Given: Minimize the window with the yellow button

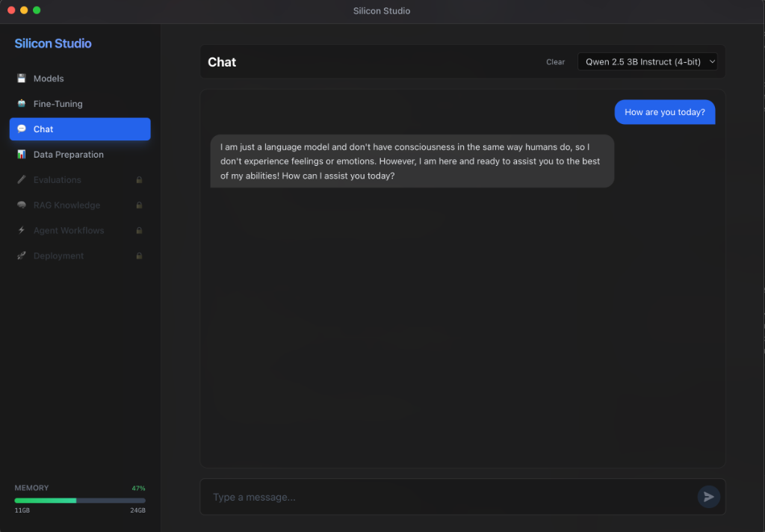Looking at the screenshot, I should [24, 10].
